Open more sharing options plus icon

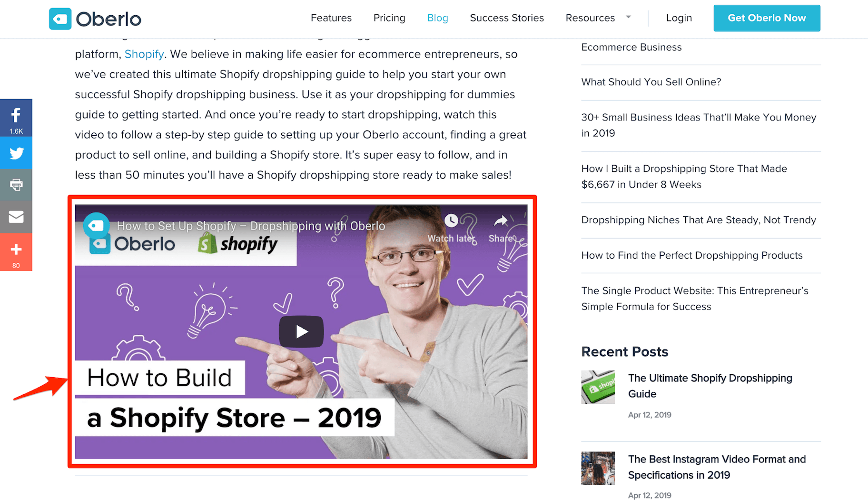[16, 252]
